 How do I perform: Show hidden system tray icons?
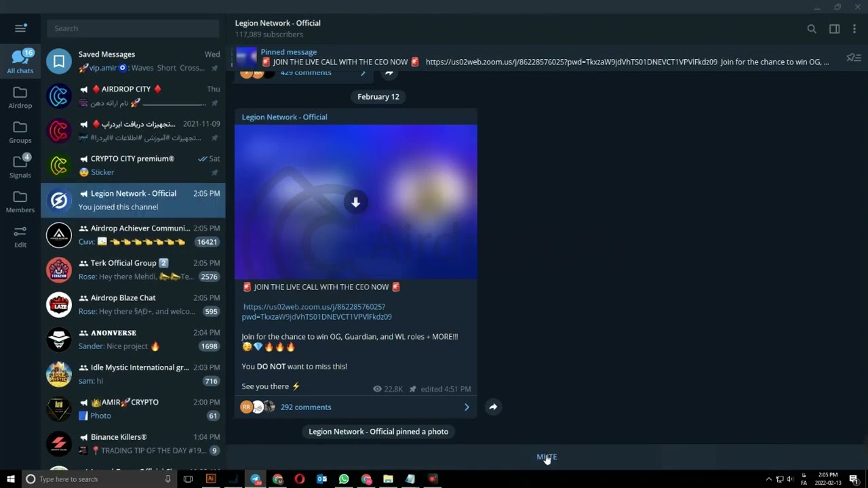769,479
